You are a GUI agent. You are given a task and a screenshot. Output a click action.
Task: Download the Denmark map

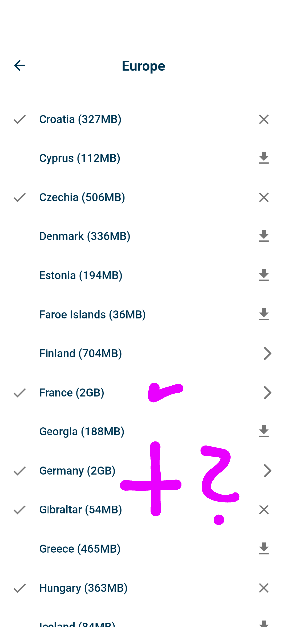click(x=264, y=236)
